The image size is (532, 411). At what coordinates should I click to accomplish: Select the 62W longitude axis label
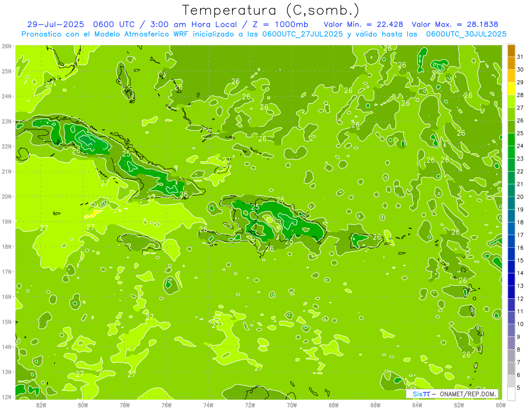[459, 404]
